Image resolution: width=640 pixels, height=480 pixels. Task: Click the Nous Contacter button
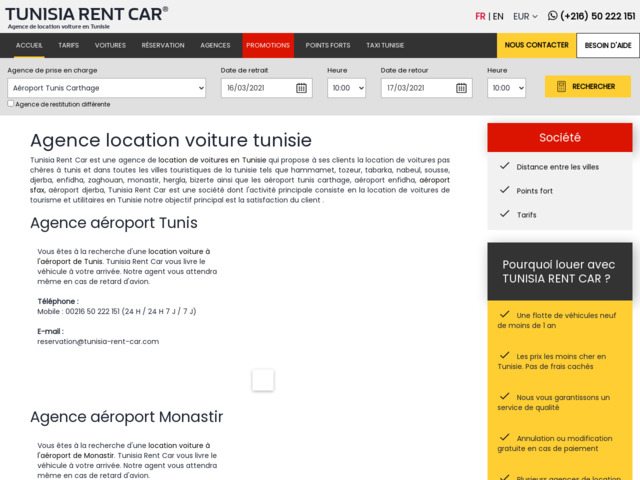click(x=536, y=45)
